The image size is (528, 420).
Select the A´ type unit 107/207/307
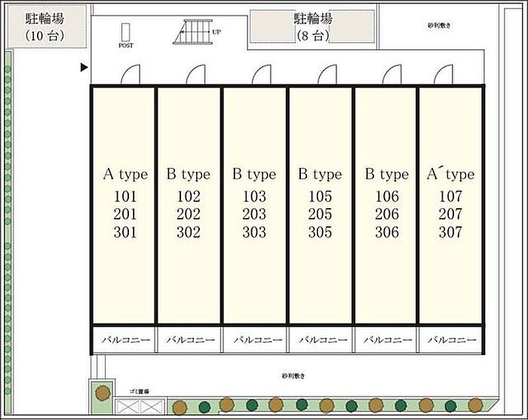tap(451, 204)
